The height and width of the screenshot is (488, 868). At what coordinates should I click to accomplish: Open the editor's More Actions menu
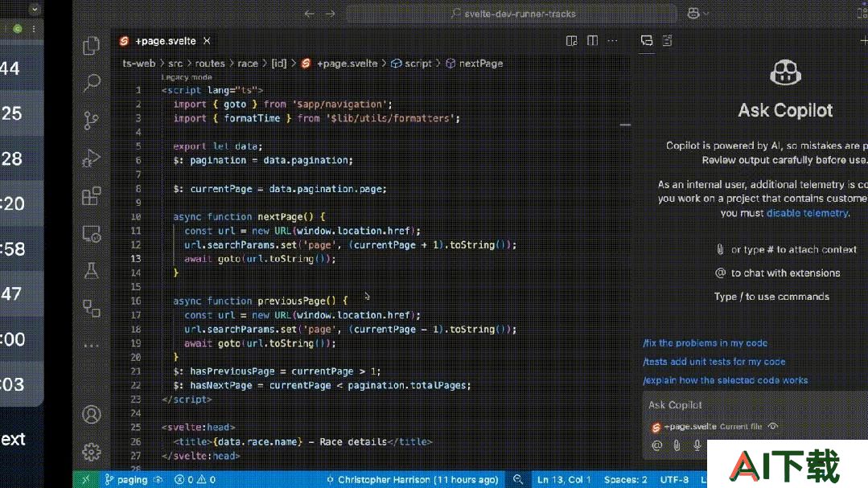tap(612, 40)
